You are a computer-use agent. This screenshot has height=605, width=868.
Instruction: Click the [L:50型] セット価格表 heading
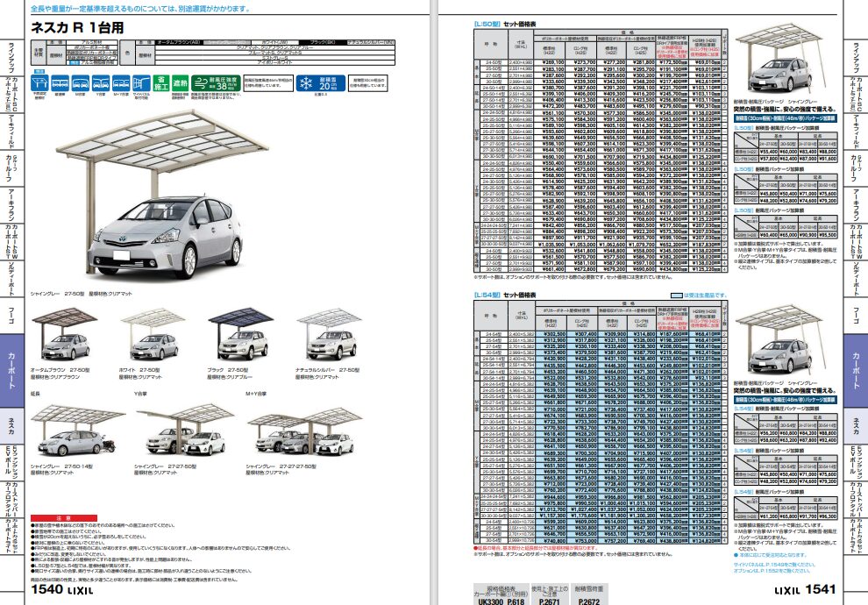(505, 24)
